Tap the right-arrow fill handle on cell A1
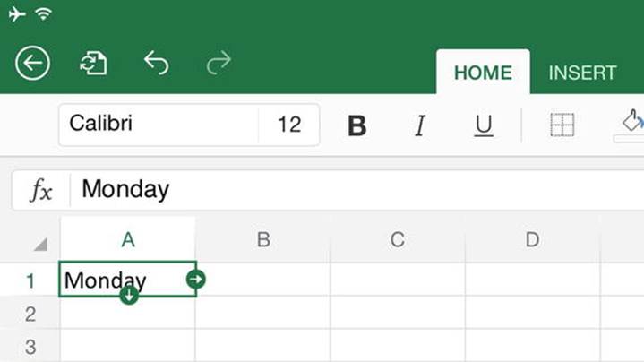The width and height of the screenshot is (644, 362). (196, 280)
